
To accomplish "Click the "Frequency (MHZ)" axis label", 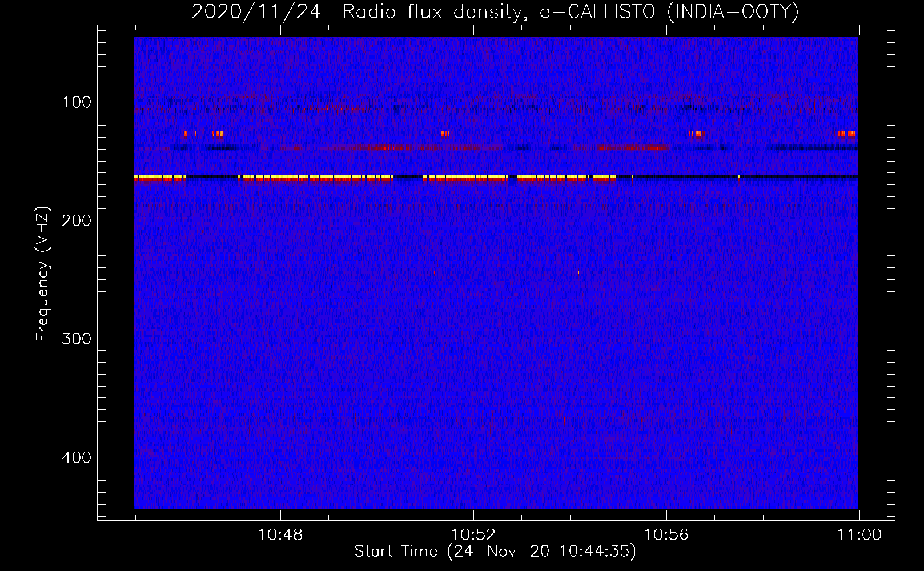I will 43,274.
